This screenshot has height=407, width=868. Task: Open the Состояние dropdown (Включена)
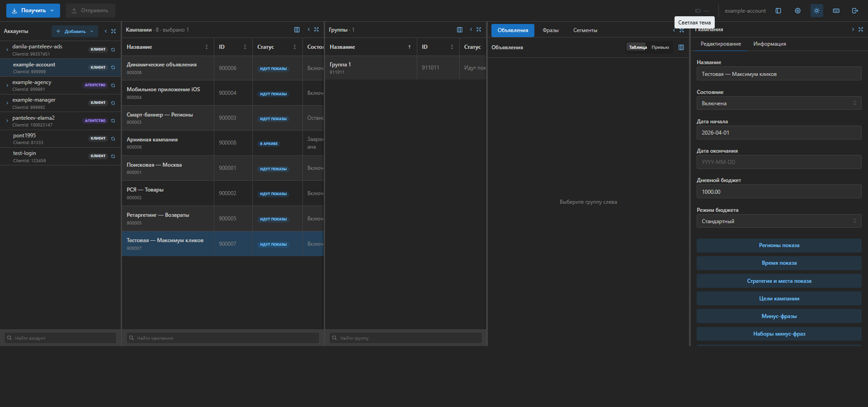pos(779,103)
